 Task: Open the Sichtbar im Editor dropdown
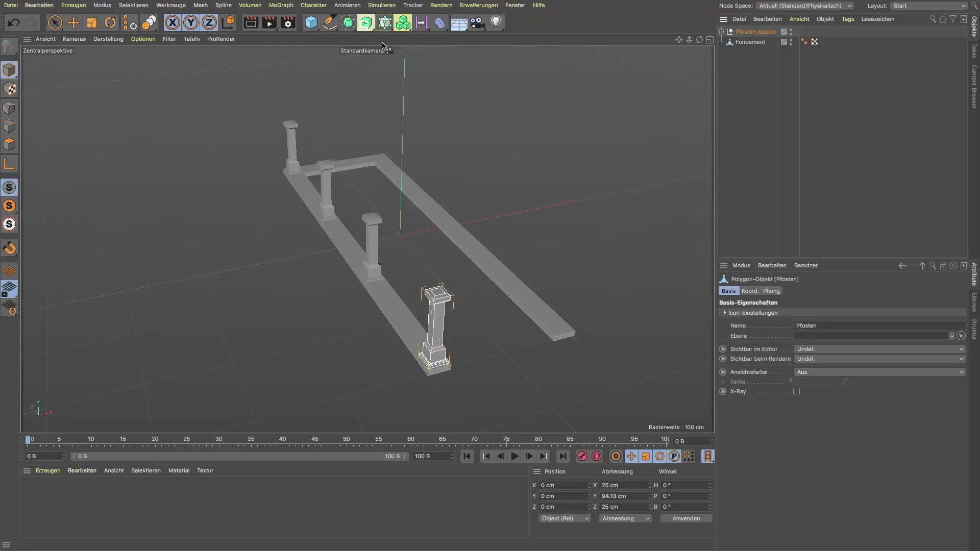[879, 349]
